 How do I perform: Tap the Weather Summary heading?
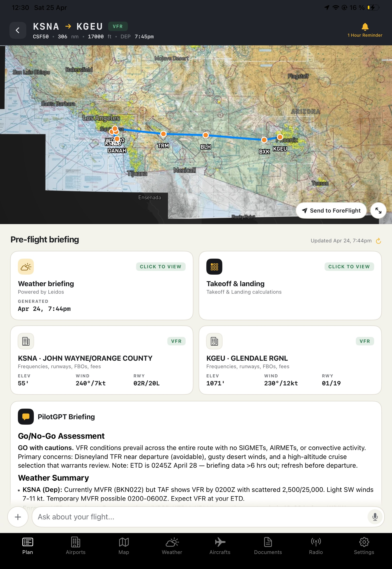pyautogui.click(x=53, y=478)
